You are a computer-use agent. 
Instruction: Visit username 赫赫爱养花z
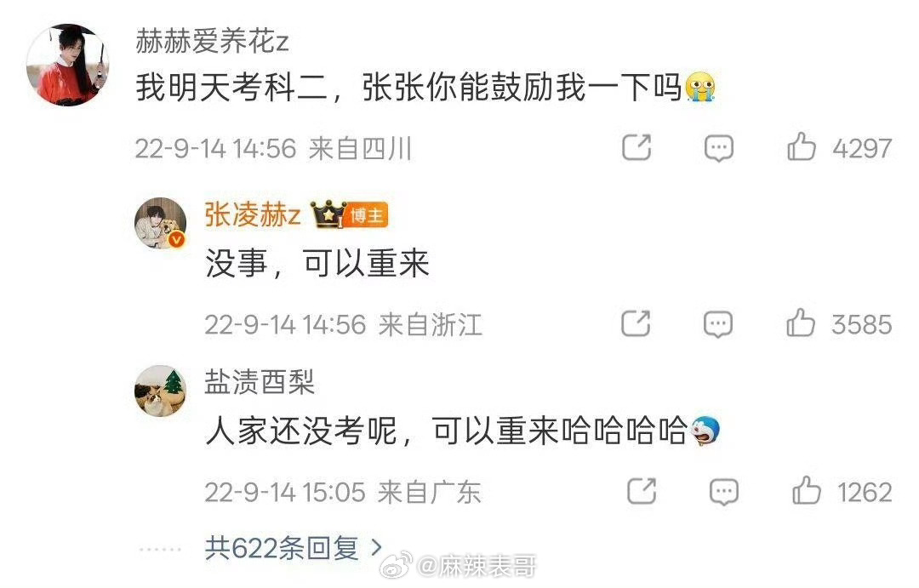(212, 41)
